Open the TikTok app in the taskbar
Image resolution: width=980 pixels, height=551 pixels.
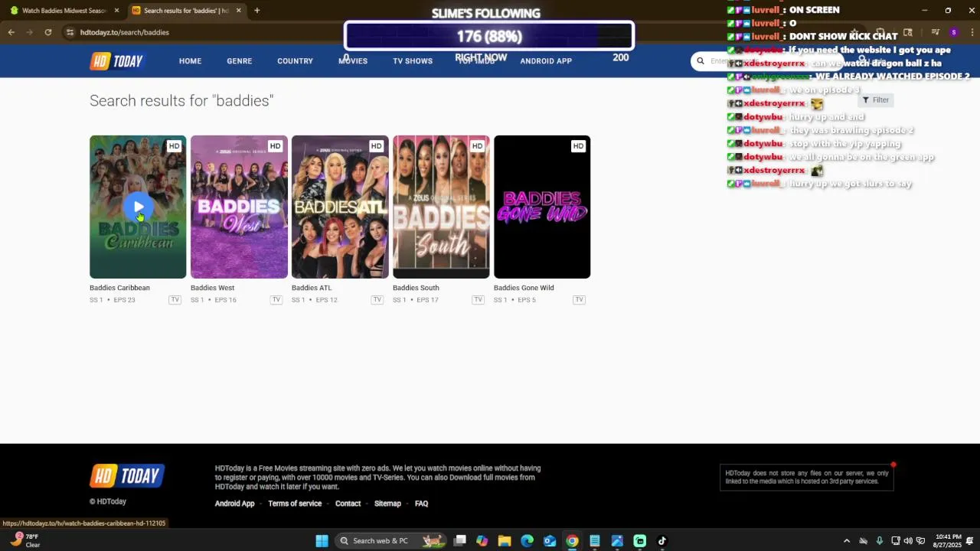pyautogui.click(x=662, y=541)
